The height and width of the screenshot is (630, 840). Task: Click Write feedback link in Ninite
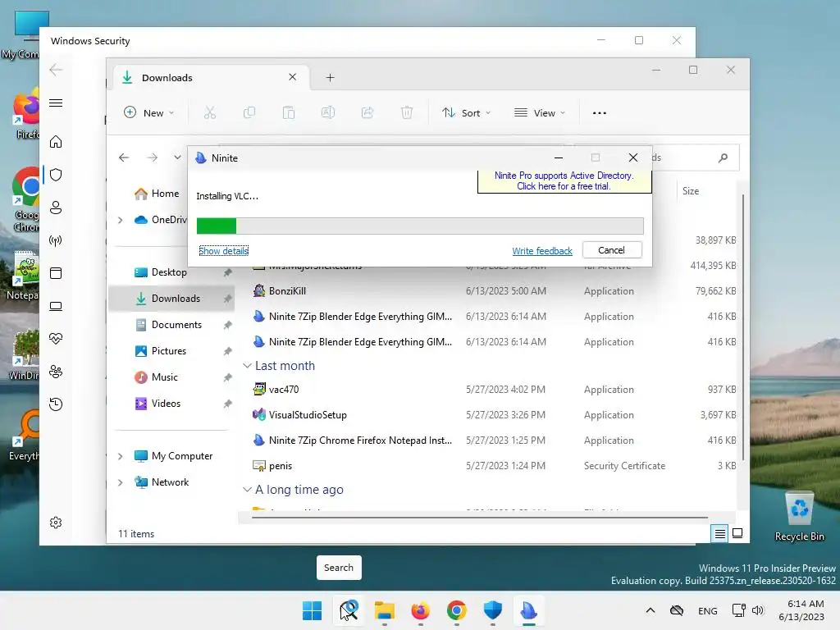541,251
